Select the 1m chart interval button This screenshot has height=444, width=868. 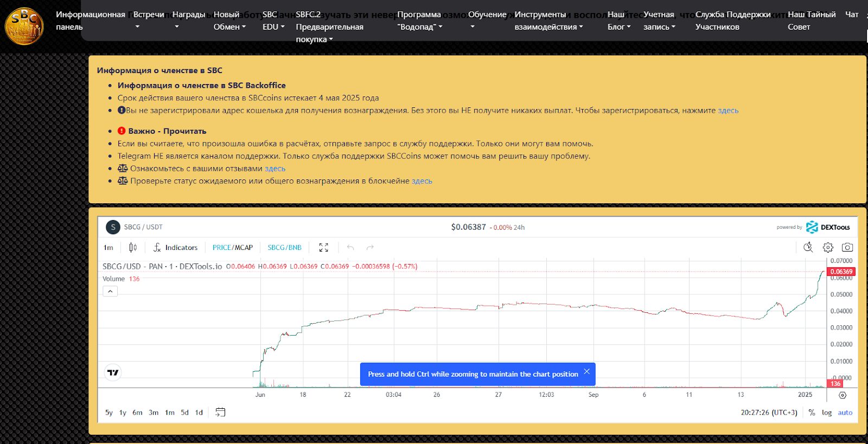pyautogui.click(x=108, y=247)
